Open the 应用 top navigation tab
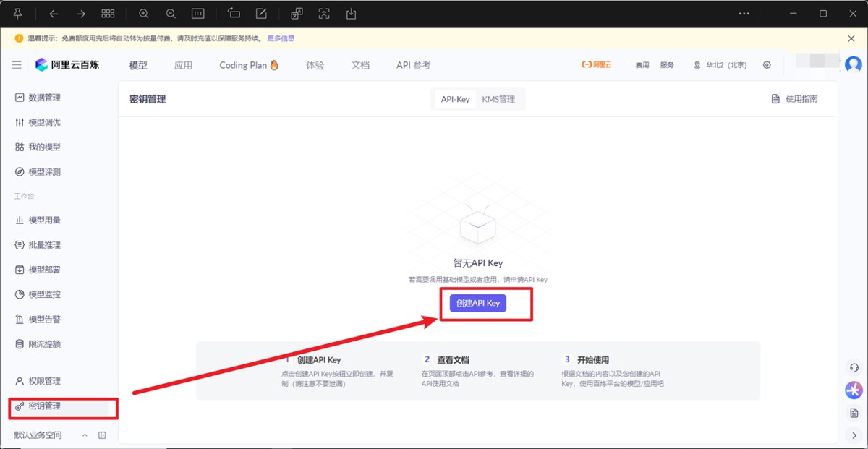Image resolution: width=868 pixels, height=449 pixels. (x=184, y=65)
